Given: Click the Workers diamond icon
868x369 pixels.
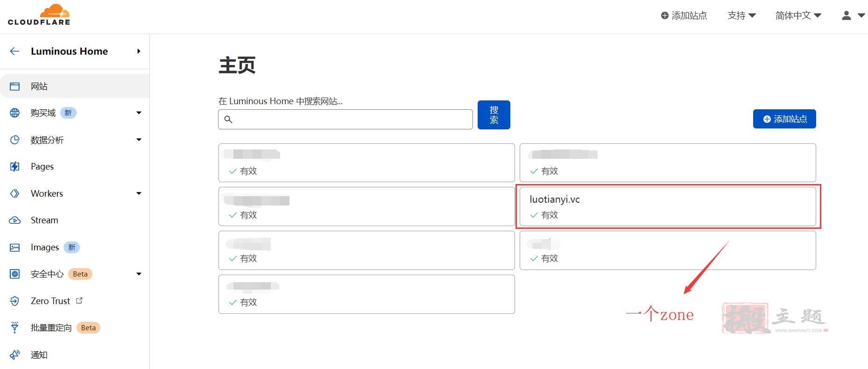Looking at the screenshot, I should point(15,193).
